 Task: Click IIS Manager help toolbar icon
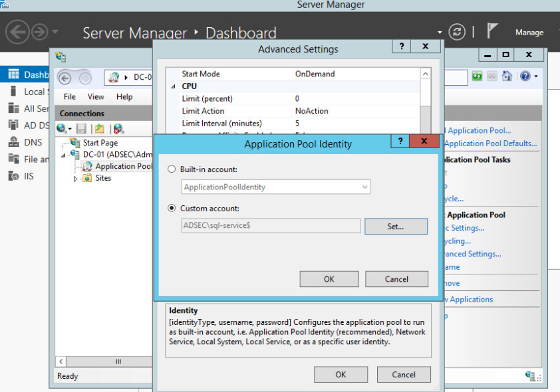pyautogui.click(x=525, y=76)
